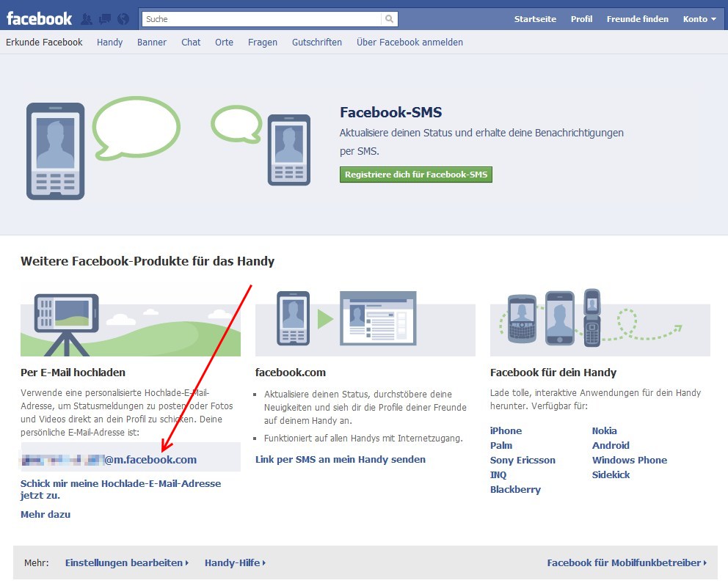Click the Per E-Mail hochladen heading
The width and height of the screenshot is (728, 583).
click(x=73, y=373)
